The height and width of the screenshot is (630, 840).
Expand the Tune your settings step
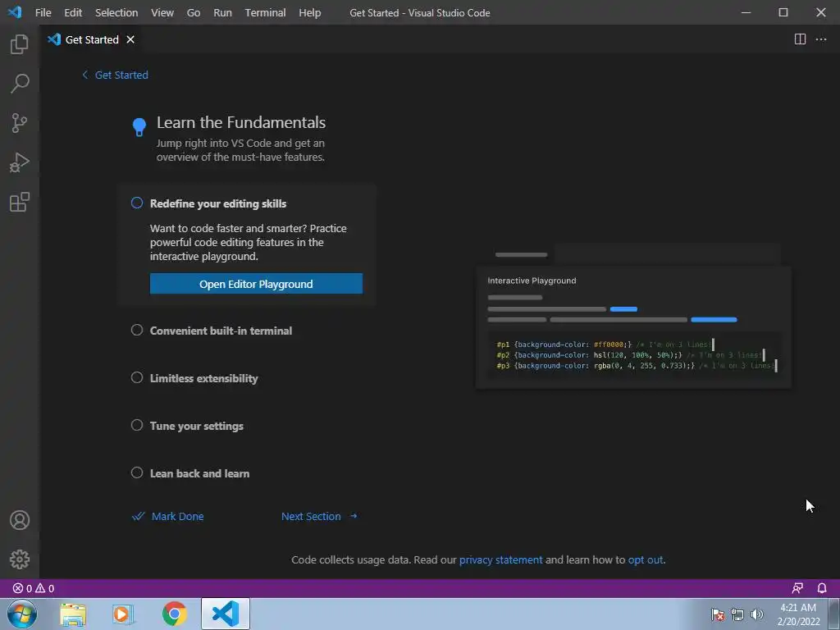pyautogui.click(x=197, y=426)
